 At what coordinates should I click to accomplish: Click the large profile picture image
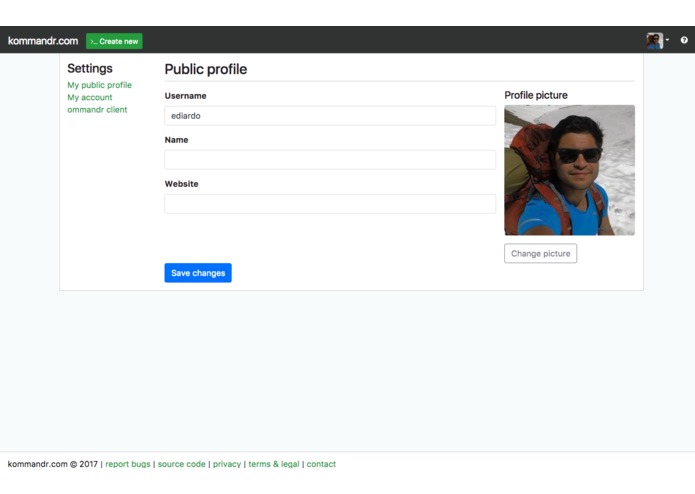[x=569, y=170]
